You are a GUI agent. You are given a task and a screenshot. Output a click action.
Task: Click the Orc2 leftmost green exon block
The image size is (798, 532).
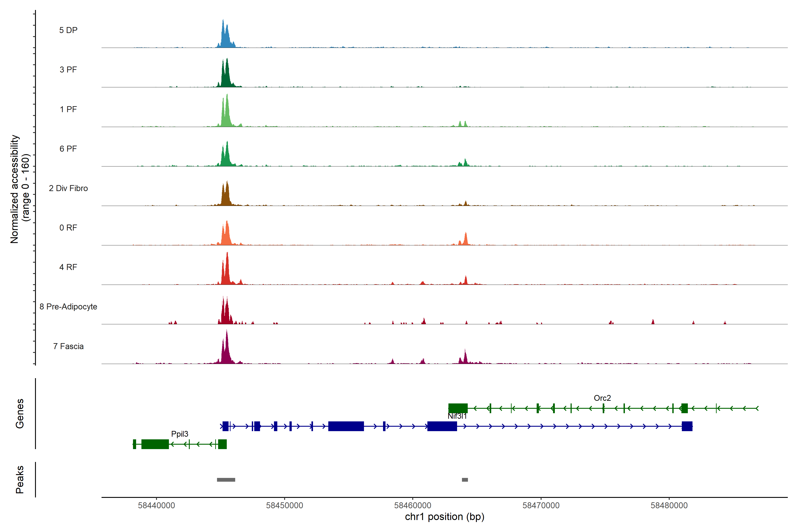click(x=458, y=408)
